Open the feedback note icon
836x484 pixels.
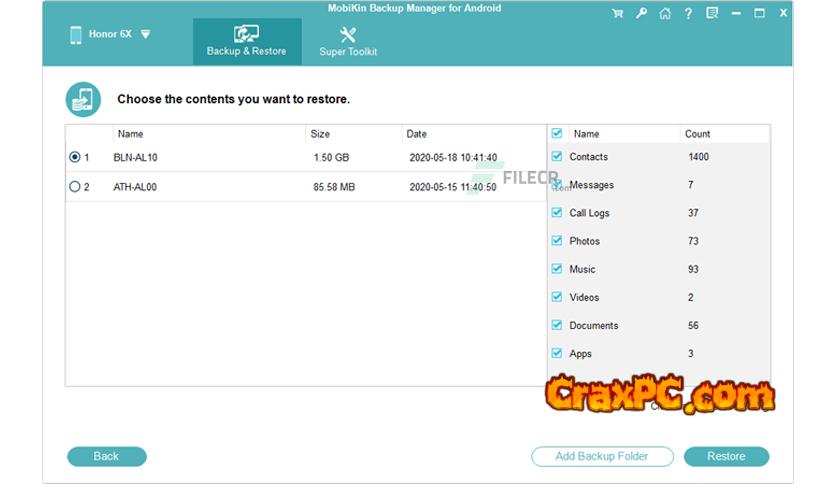[712, 13]
